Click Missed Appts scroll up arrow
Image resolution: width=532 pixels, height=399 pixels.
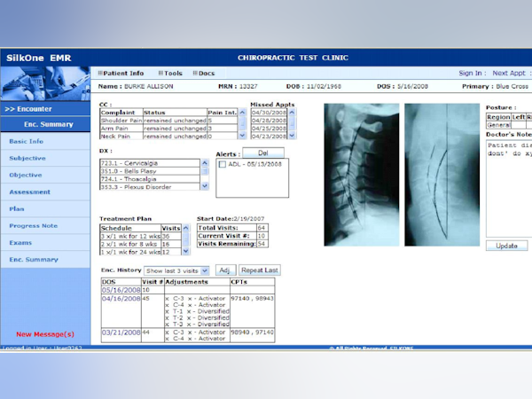[292, 112]
